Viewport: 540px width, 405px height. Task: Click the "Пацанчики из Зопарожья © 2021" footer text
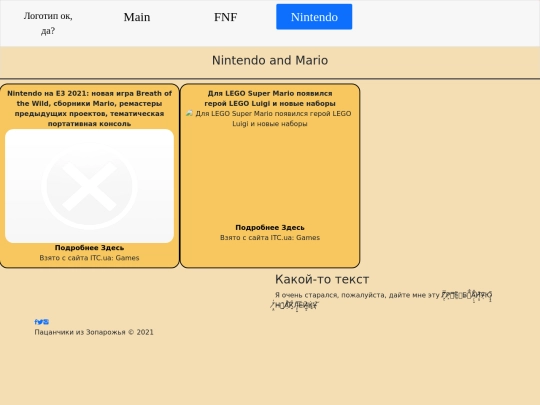pos(94,332)
